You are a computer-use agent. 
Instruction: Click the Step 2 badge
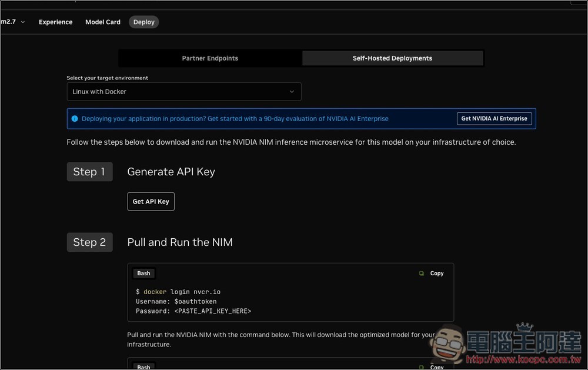coord(89,242)
